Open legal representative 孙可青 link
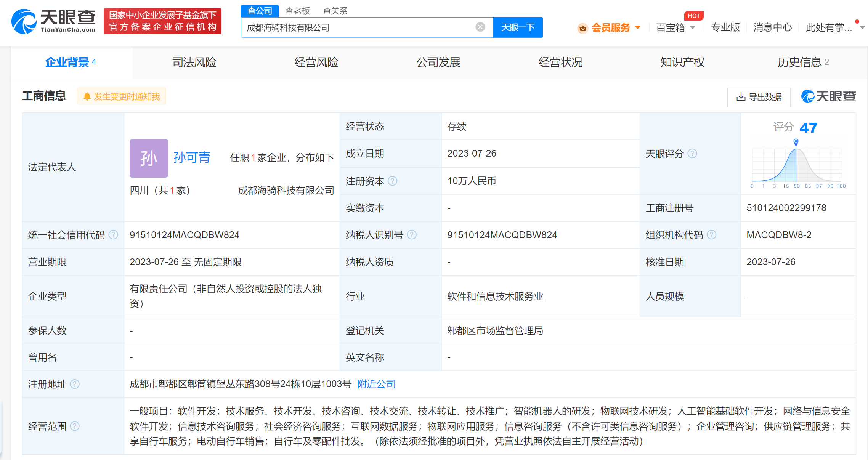Image resolution: width=868 pixels, height=460 pixels. point(192,157)
